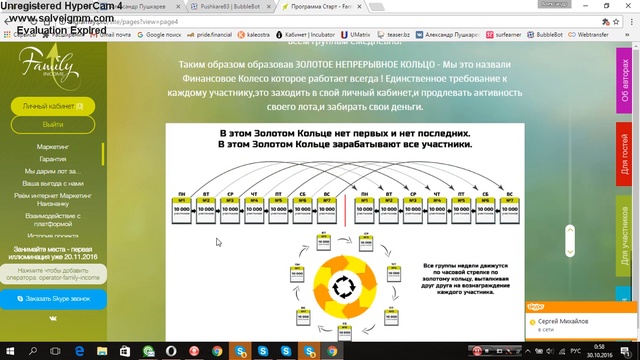This screenshot has height=360, width=640.
Task: Click the up chevron of the page scroller
Action: click(x=570, y=231)
